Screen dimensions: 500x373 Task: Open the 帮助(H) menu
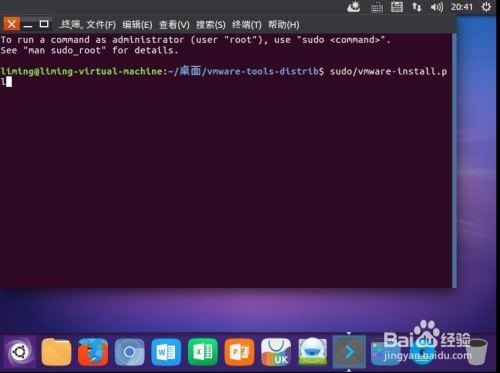(284, 25)
